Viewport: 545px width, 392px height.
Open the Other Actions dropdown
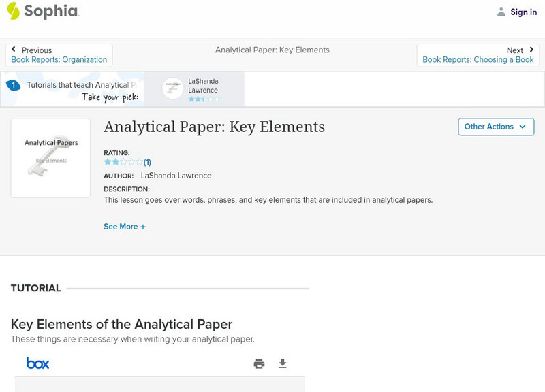point(495,127)
